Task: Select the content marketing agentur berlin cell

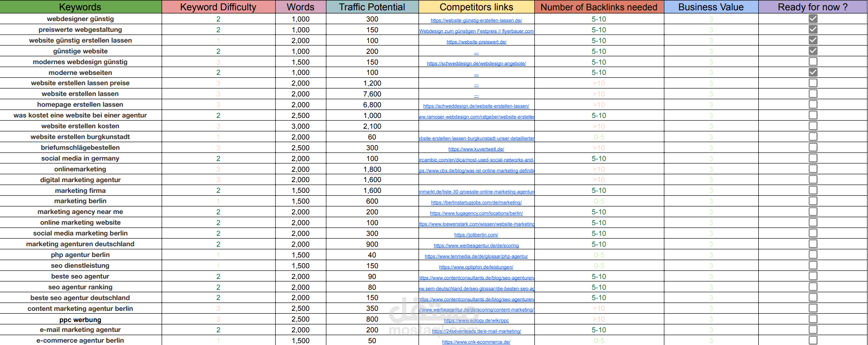Action: tap(80, 308)
